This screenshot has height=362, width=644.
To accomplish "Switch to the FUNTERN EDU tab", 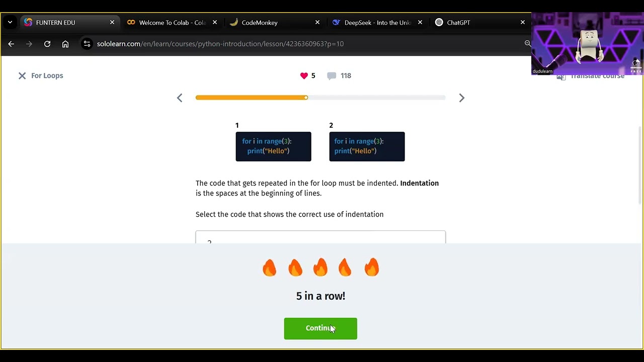I will tap(69, 23).
